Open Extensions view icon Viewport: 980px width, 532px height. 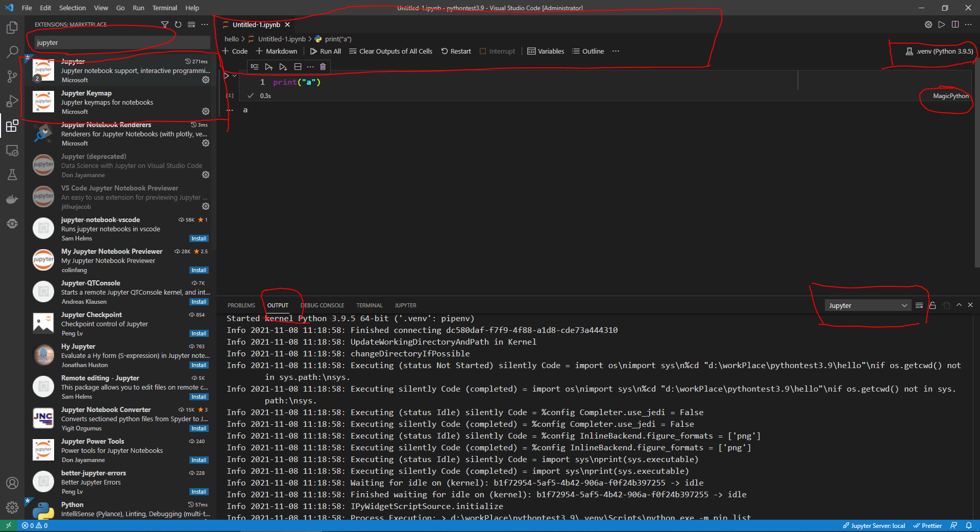[x=12, y=125]
